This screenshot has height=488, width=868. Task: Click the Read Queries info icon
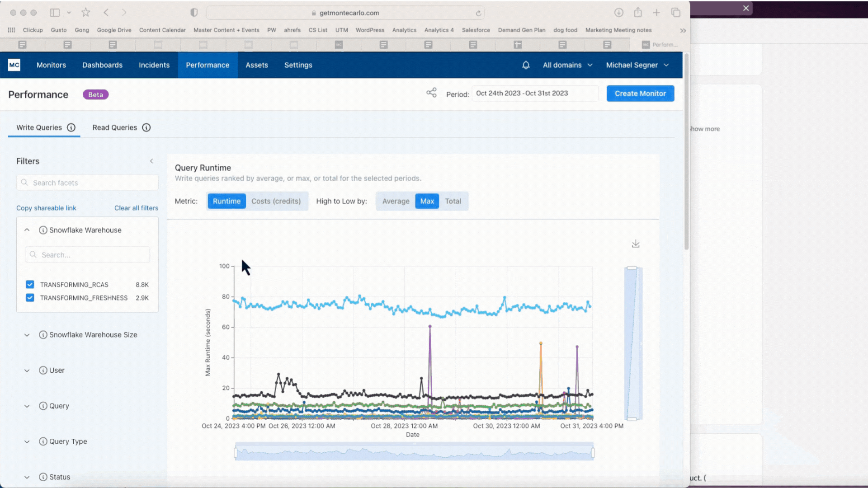[146, 127]
